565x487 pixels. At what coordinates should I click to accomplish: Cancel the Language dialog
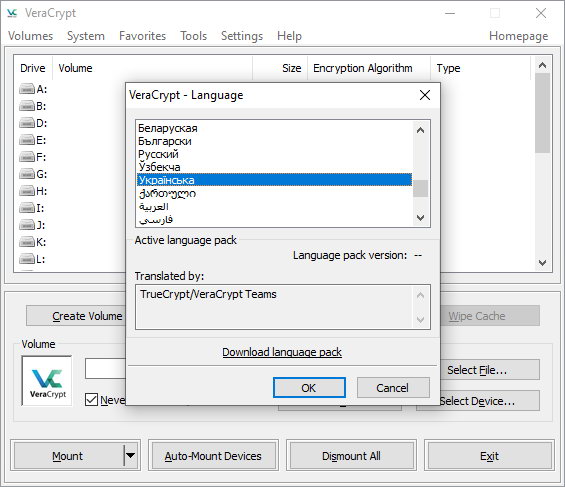393,388
